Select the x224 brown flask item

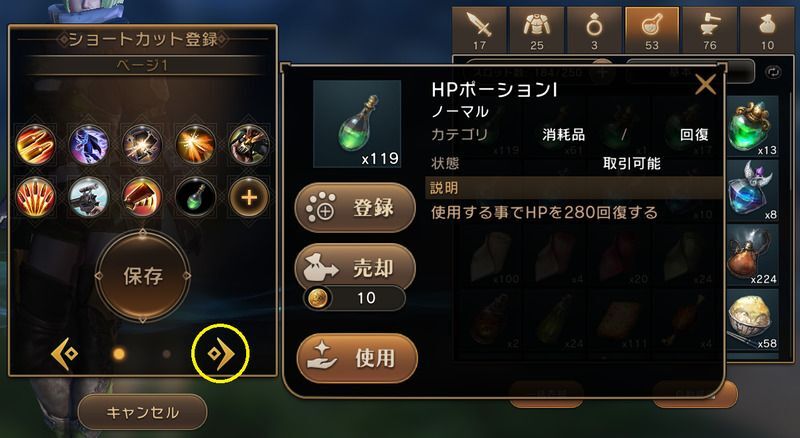(x=753, y=255)
